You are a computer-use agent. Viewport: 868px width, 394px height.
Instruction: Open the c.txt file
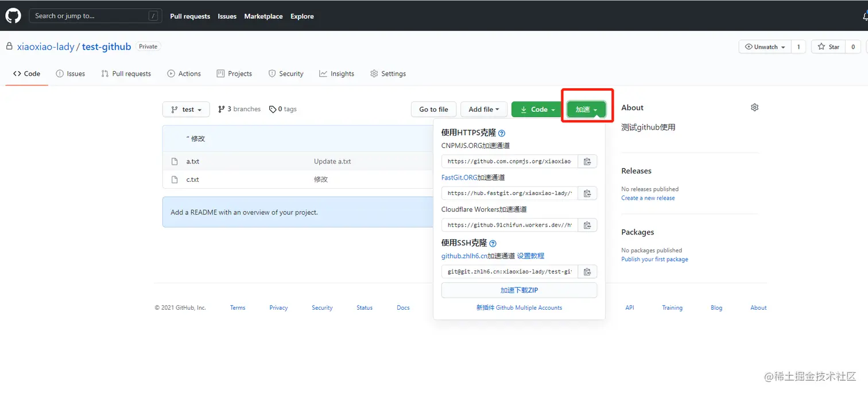coord(193,180)
